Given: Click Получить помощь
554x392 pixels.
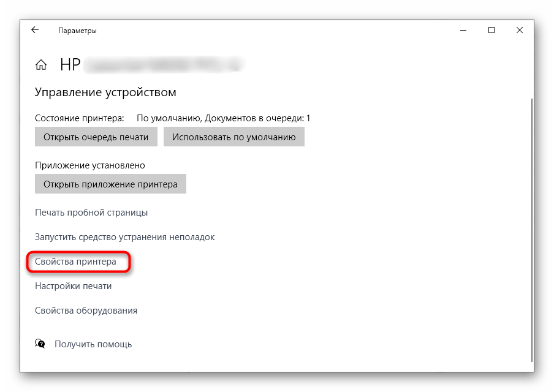Looking at the screenshot, I should [x=93, y=344].
